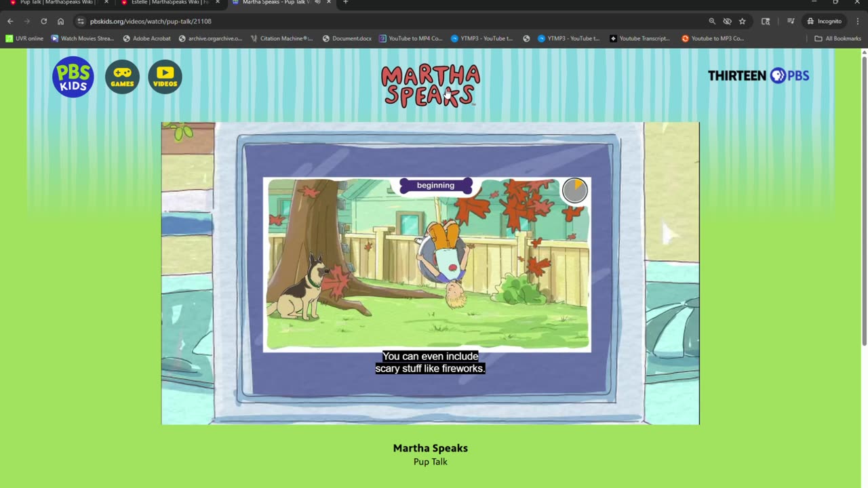The height and width of the screenshot is (488, 868).
Task: Click the Martha Speaks show logo
Action: click(431, 85)
